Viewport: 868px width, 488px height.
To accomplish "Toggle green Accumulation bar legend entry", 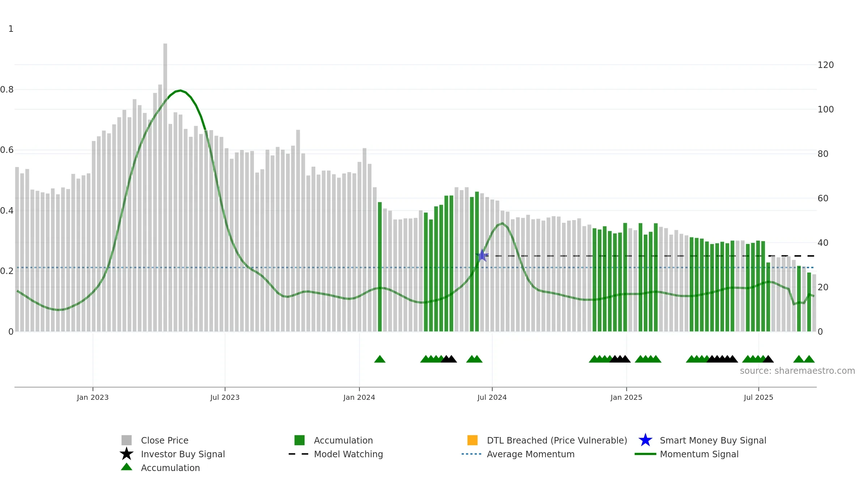I will coord(333,440).
